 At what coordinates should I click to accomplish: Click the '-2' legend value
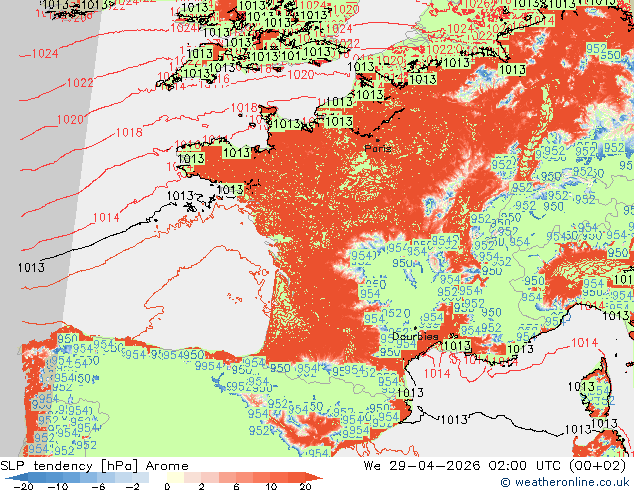(132, 486)
